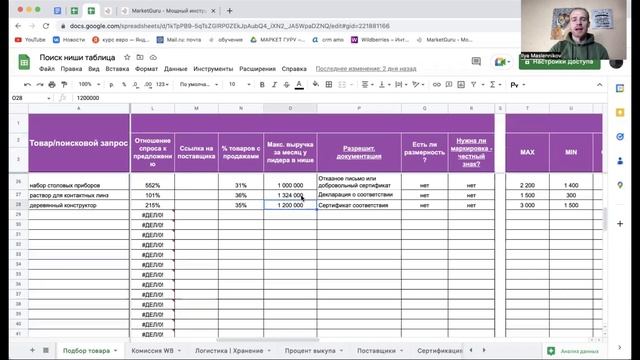Image resolution: width=640 pixels, height=360 pixels.
Task: Open the Формат menu
Action: pos(146,69)
